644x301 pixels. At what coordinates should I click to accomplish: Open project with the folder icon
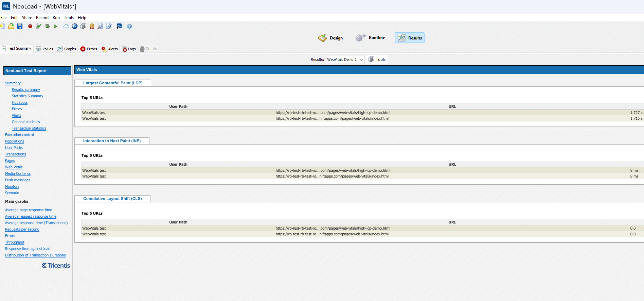(11, 26)
